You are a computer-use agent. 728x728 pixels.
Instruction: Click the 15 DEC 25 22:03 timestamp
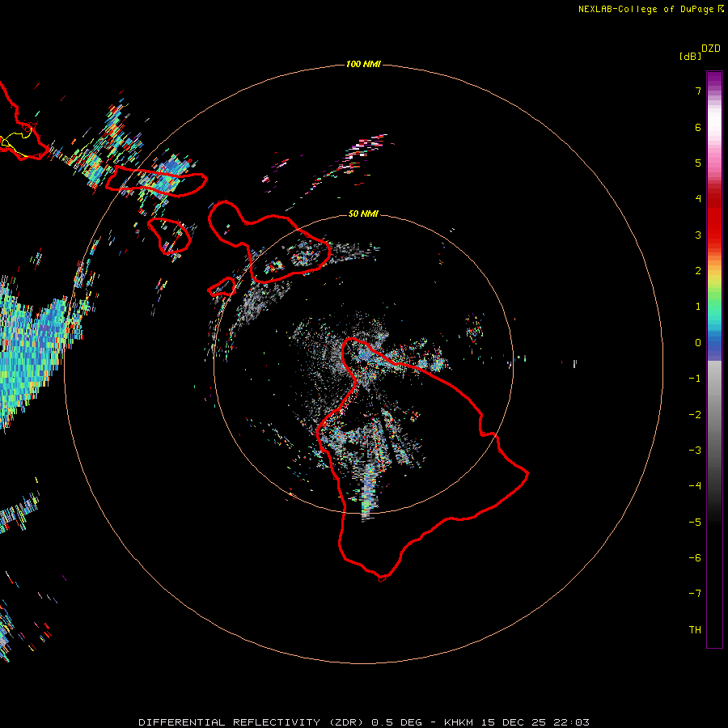point(535,722)
